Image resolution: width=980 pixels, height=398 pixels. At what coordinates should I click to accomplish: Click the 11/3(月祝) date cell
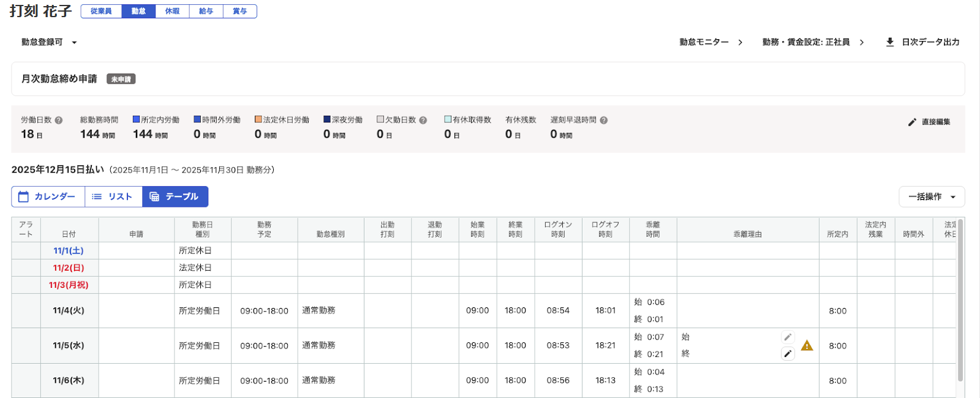(69, 285)
